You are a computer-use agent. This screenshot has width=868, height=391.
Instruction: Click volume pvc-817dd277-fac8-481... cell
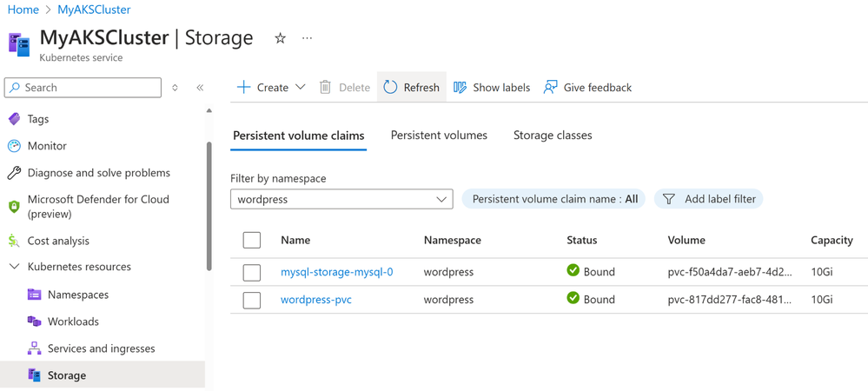point(730,300)
